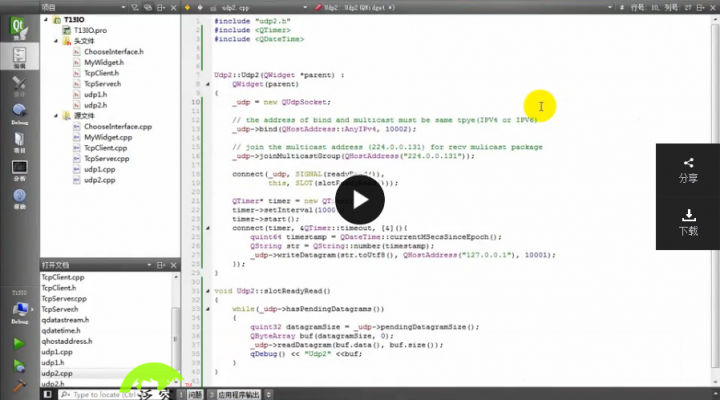This screenshot has width=720, height=400.
Task: Click the hammer Build icon
Action: pyautogui.click(x=18, y=386)
